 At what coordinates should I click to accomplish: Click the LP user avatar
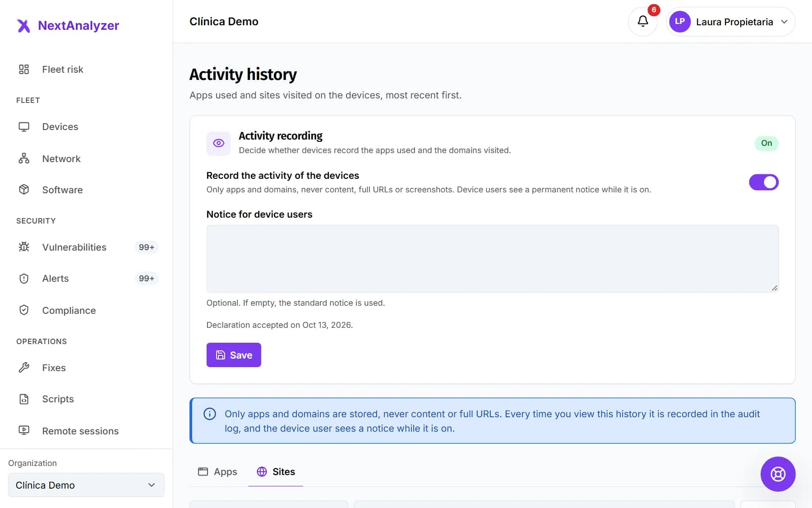pyautogui.click(x=680, y=22)
